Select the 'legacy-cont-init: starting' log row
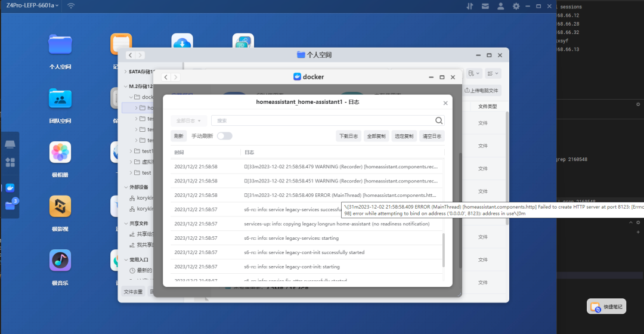Image resolution: width=644 pixels, height=334 pixels. (307, 267)
